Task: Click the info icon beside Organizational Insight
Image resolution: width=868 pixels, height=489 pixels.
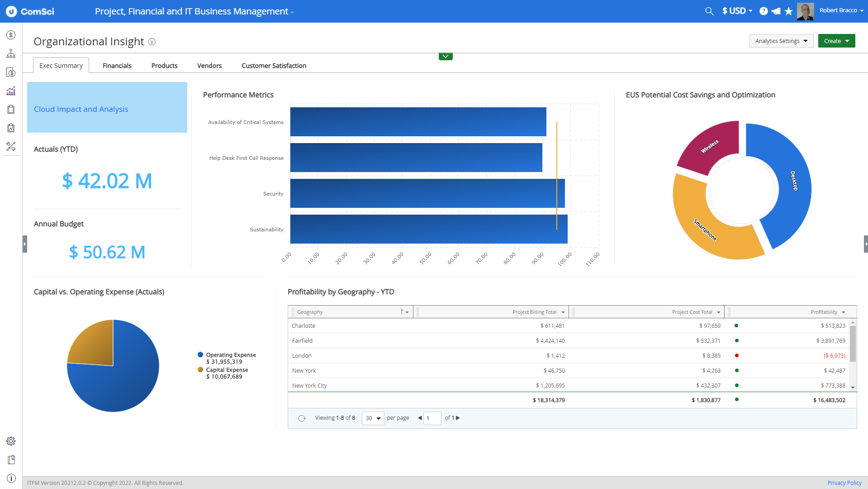Action: click(x=152, y=42)
